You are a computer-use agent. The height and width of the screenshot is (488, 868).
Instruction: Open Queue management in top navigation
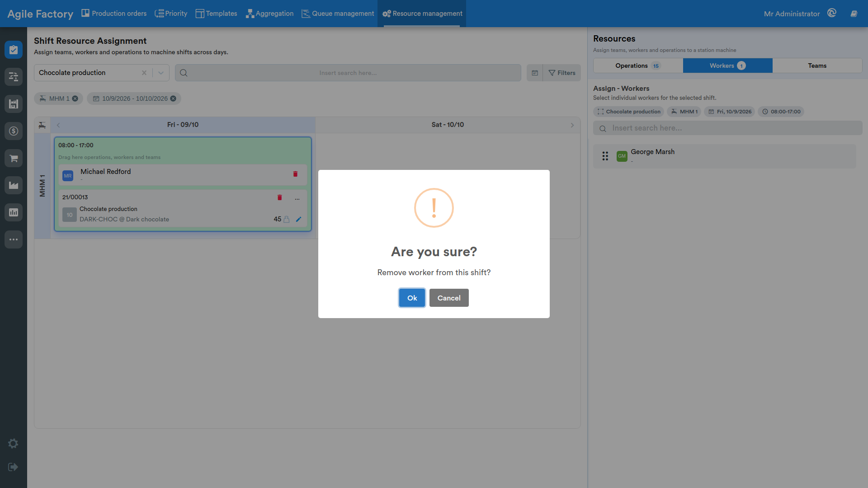click(338, 14)
